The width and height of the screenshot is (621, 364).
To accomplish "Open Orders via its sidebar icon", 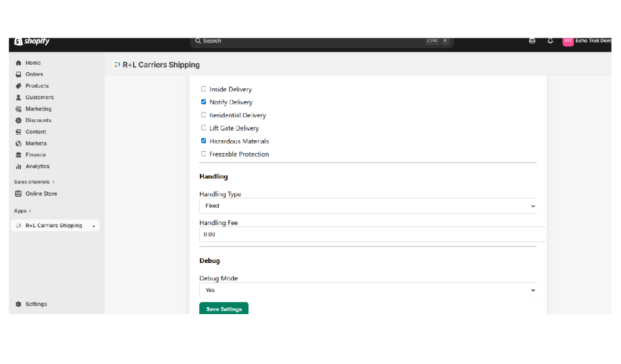I will [18, 74].
